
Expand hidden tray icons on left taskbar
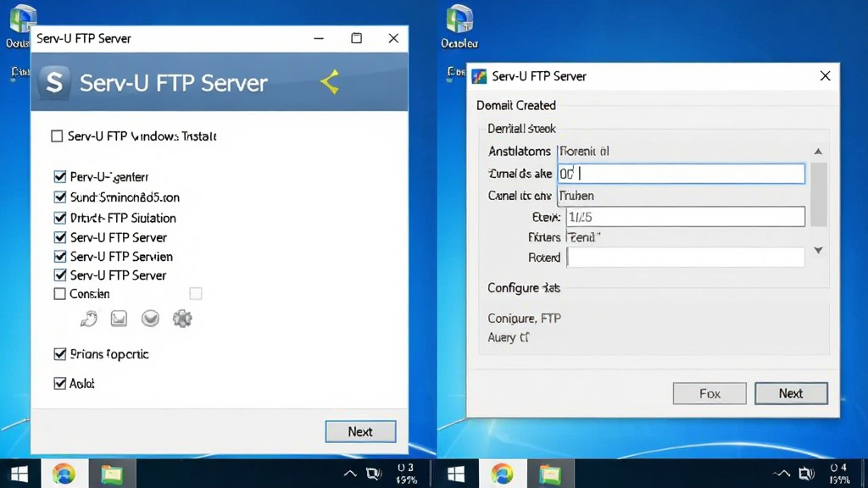coord(350,474)
